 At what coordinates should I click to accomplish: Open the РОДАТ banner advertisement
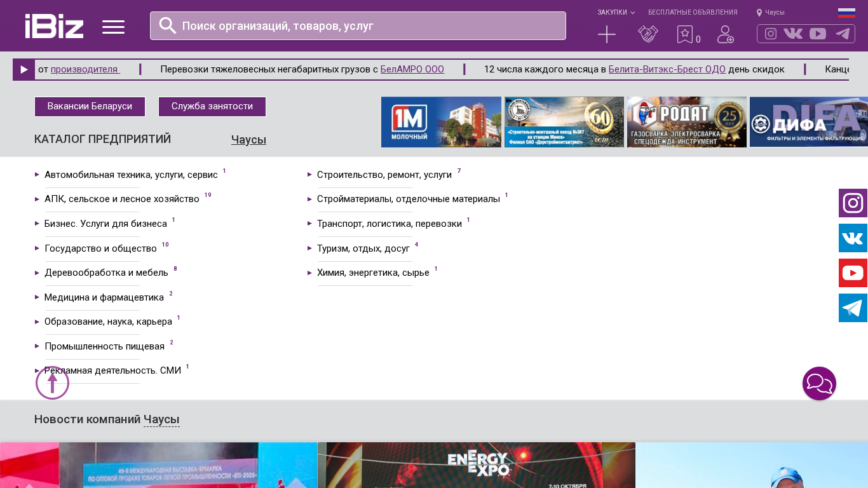click(x=686, y=122)
